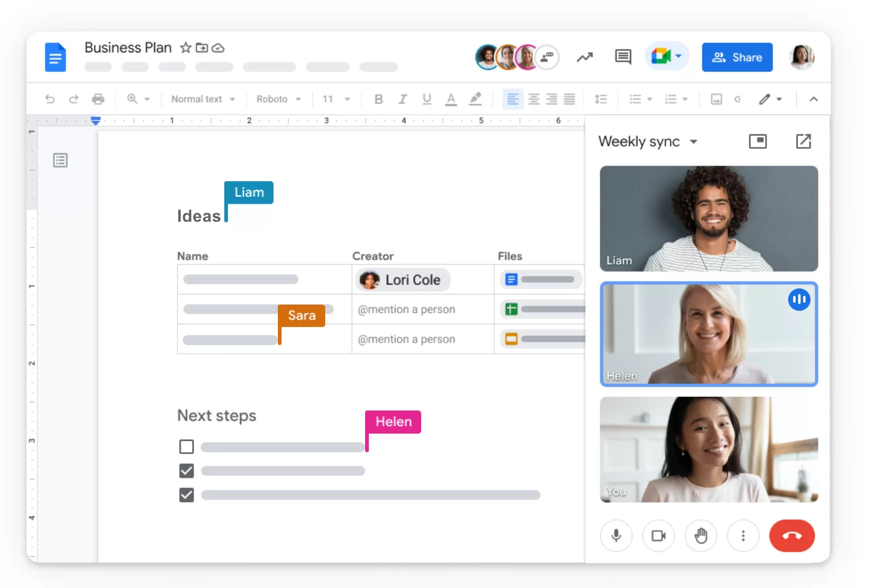
Task: Click the picture-in-picture icon
Action: click(758, 141)
